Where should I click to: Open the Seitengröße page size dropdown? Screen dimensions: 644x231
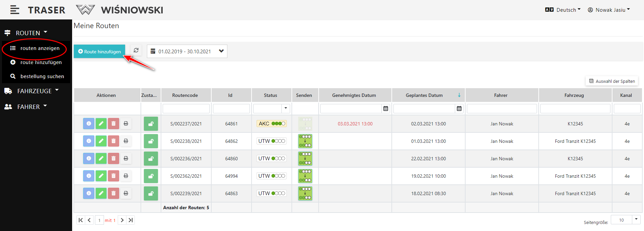636,220
